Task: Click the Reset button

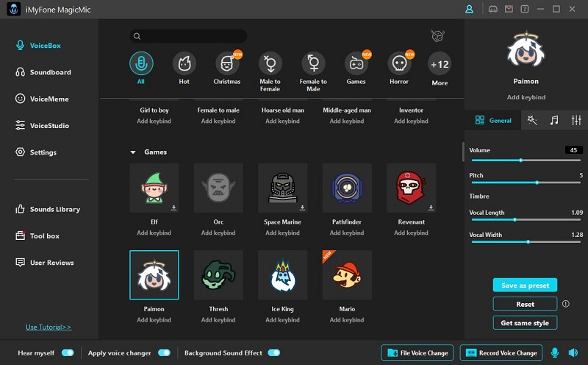Action: [x=525, y=304]
